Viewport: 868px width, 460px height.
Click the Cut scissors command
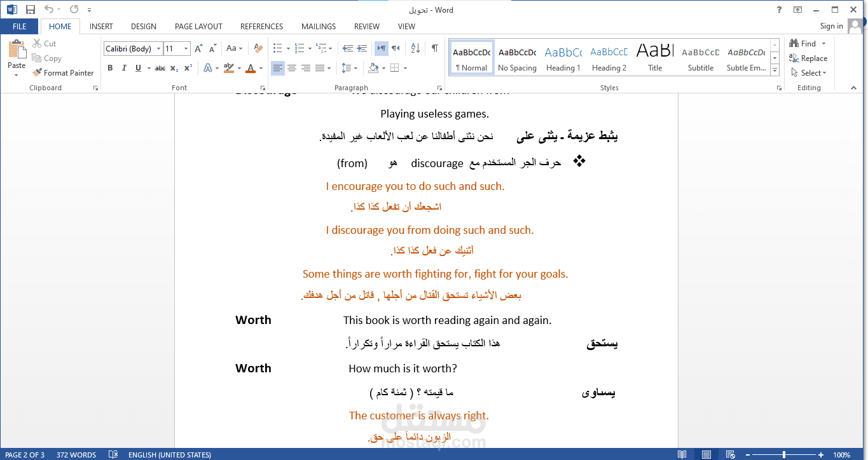pos(45,44)
